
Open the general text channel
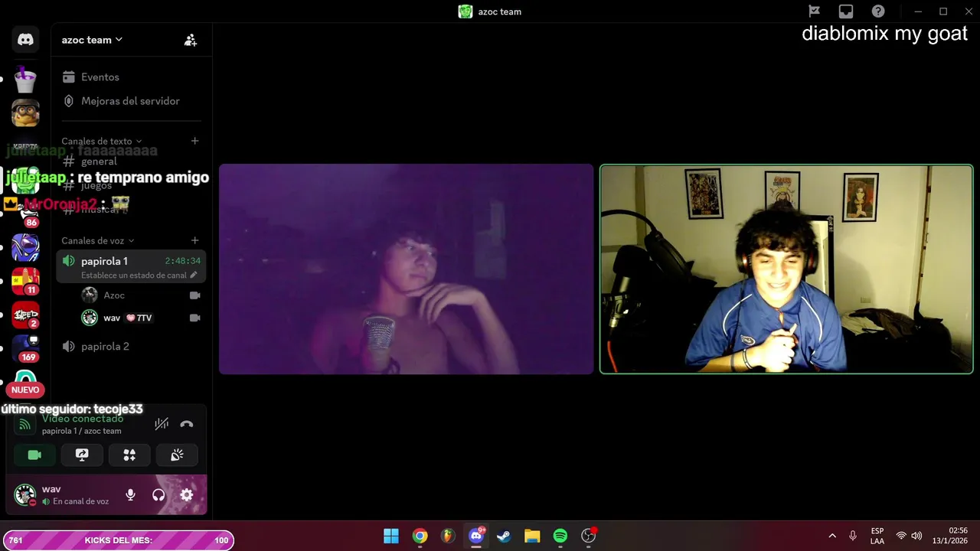(x=99, y=161)
